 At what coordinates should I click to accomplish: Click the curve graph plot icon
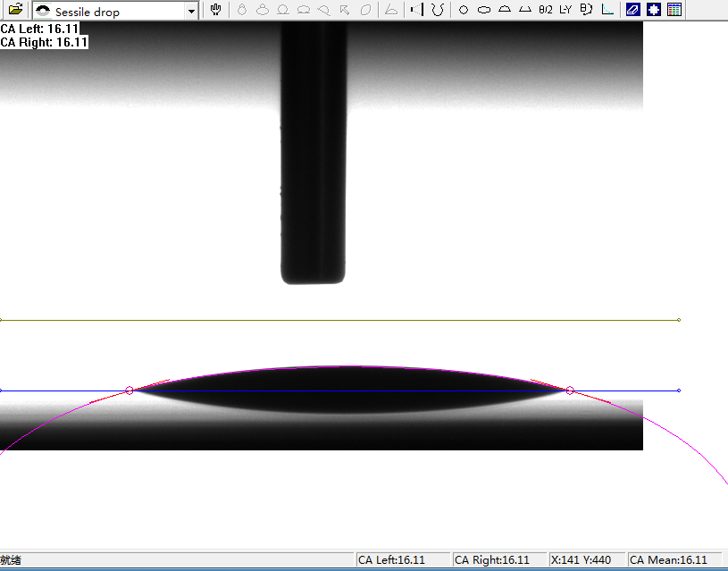(607, 10)
